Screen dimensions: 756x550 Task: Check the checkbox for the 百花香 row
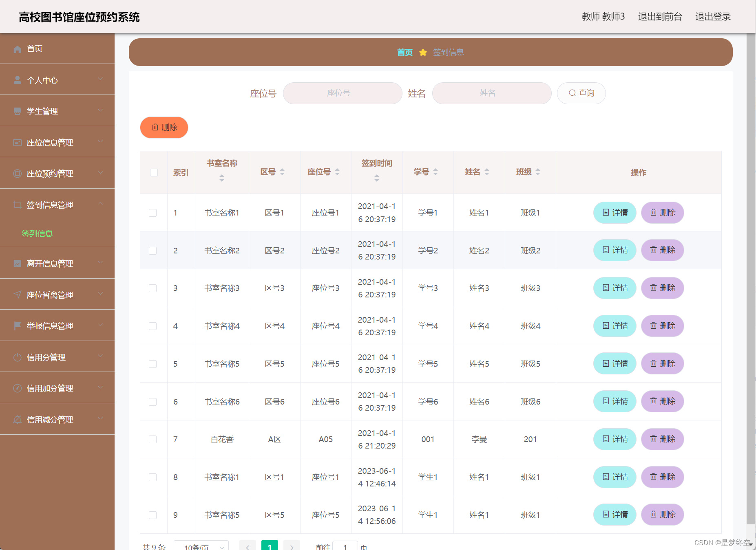153,439
